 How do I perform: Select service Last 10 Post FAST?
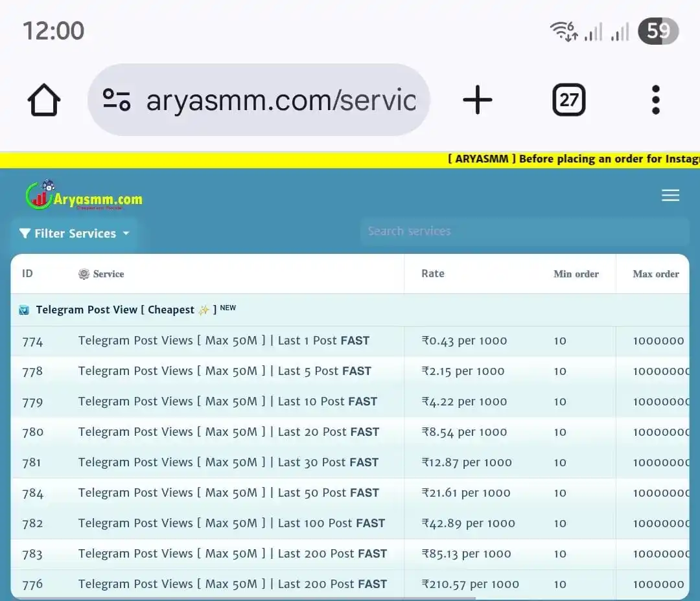pos(227,401)
